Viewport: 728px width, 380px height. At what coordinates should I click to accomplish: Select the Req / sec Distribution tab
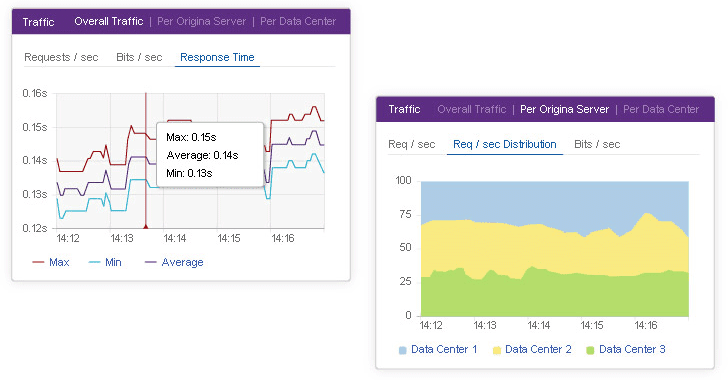(x=505, y=144)
